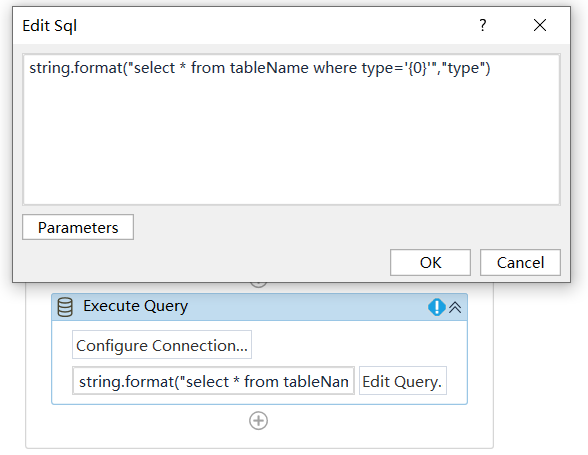Select the Execute Query activity header bar

point(259,307)
